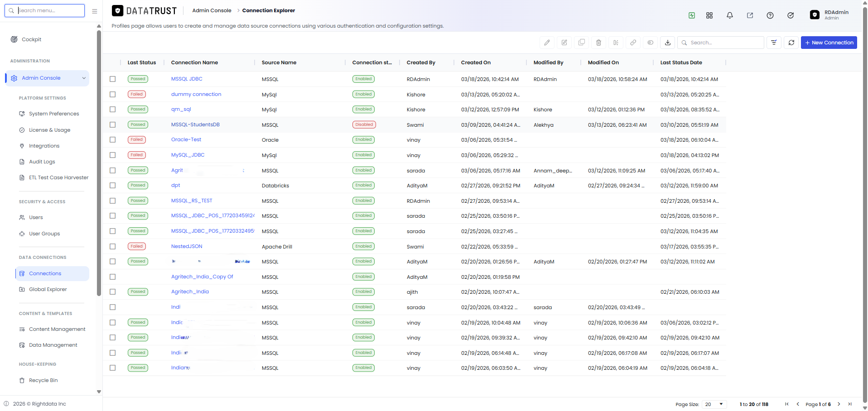Click the duplicate connection icon
The width and height of the screenshot is (868, 411).
tap(581, 43)
